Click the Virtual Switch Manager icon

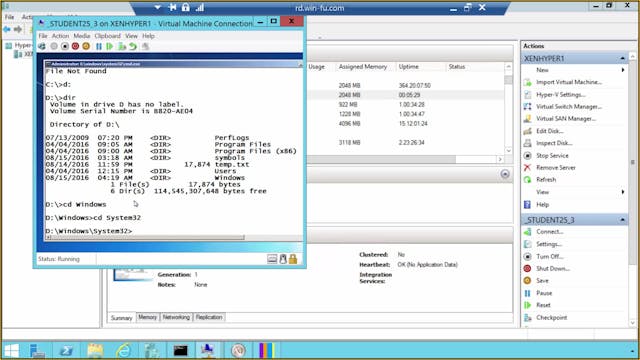(x=527, y=107)
